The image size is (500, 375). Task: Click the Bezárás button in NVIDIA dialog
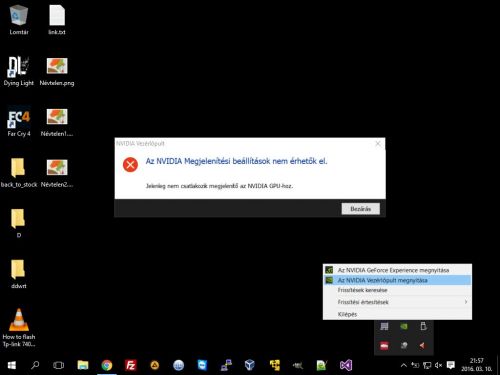[x=361, y=209]
